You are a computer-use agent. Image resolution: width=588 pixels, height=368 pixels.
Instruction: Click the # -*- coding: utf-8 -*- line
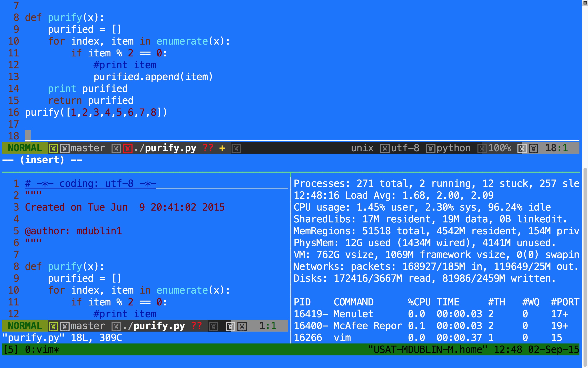coord(91,184)
